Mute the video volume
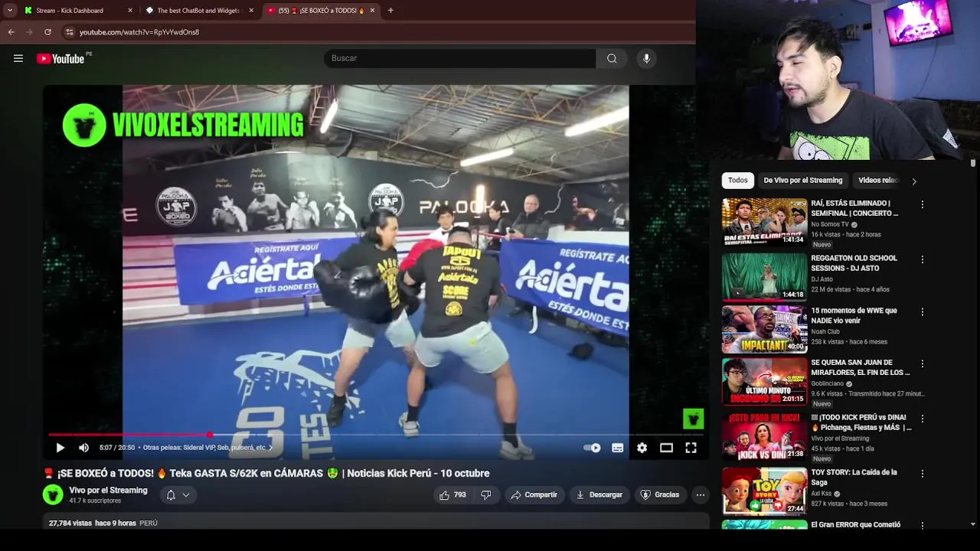Screen dimensions: 980x551 84,448
